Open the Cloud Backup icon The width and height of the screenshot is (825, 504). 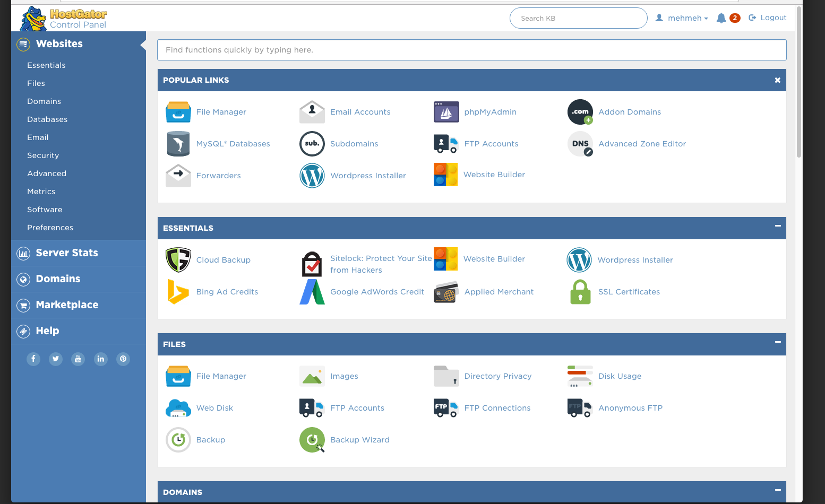tap(178, 260)
